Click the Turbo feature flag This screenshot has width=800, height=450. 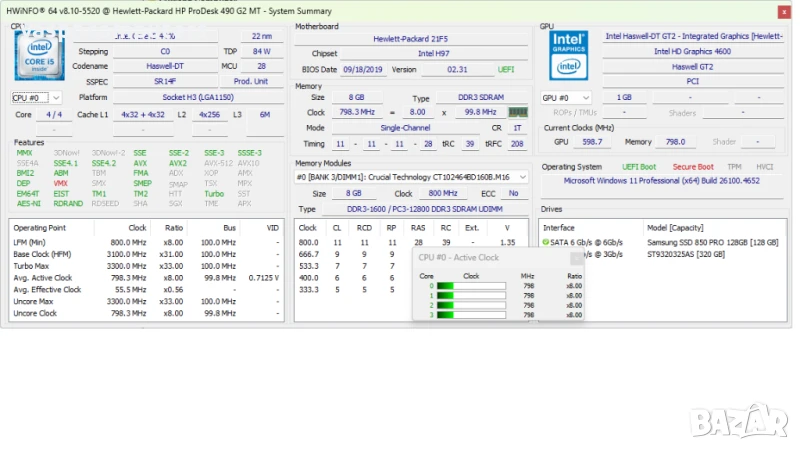coord(213,193)
